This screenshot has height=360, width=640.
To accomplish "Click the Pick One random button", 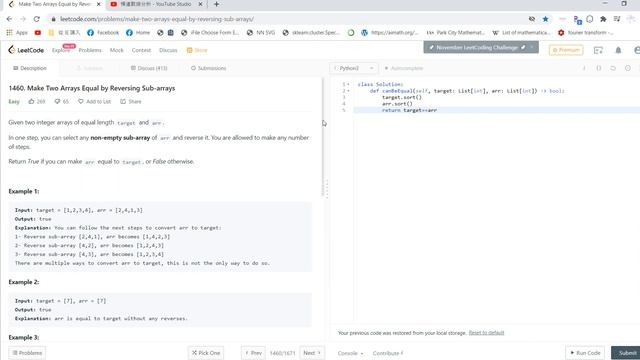I will pyautogui.click(x=206, y=353).
